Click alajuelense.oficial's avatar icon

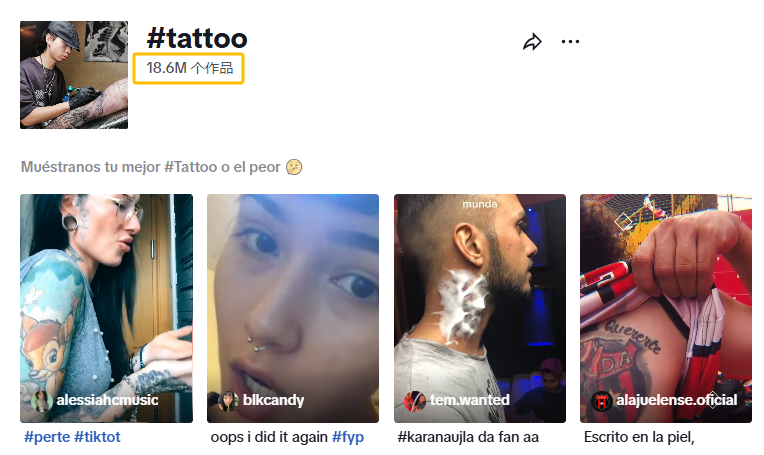(x=602, y=401)
